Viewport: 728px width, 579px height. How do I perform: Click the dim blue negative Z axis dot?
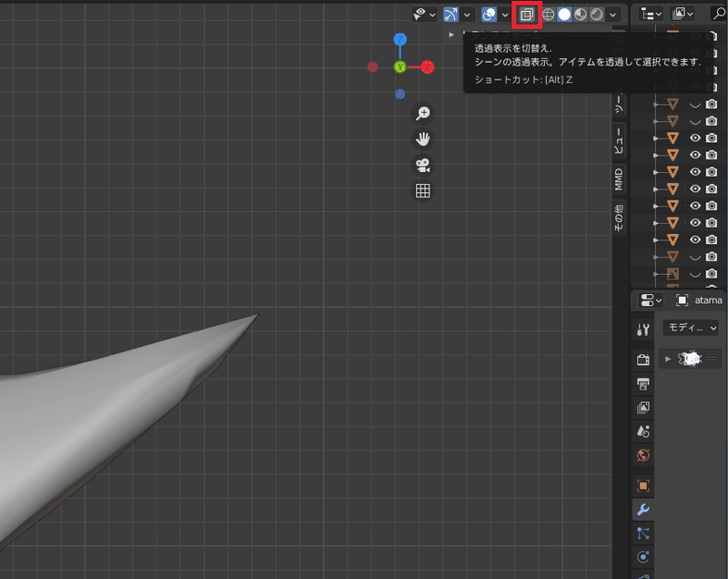[x=400, y=95]
